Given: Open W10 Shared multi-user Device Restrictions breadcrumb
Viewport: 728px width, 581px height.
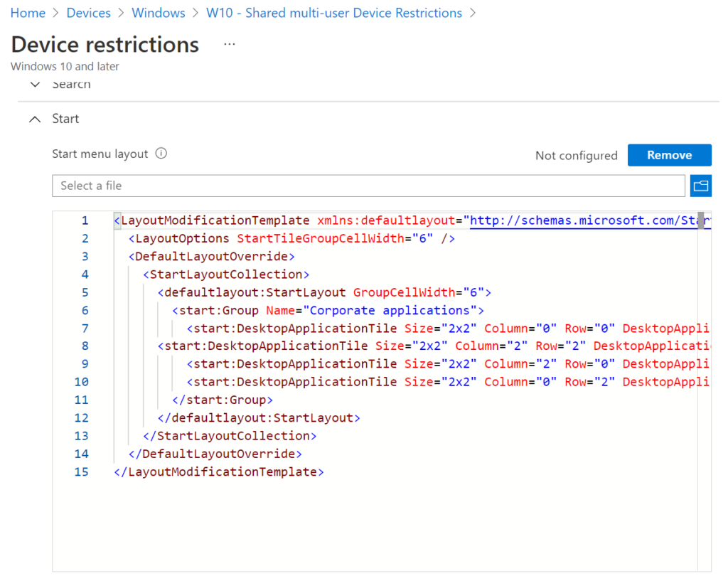Looking at the screenshot, I should pos(334,13).
